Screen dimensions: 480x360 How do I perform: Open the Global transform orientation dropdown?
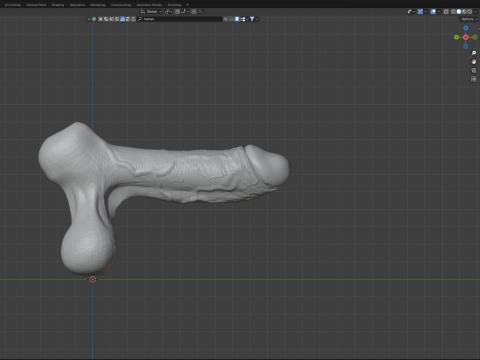pyautogui.click(x=151, y=12)
